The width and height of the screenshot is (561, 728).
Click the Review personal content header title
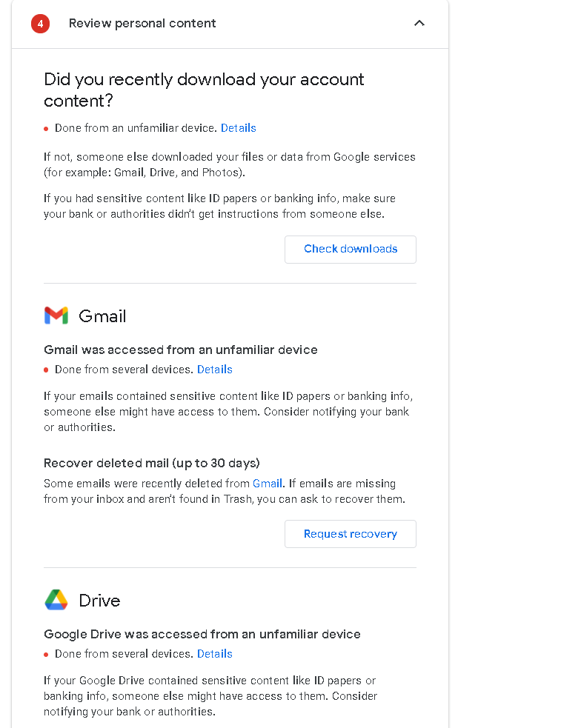click(142, 23)
